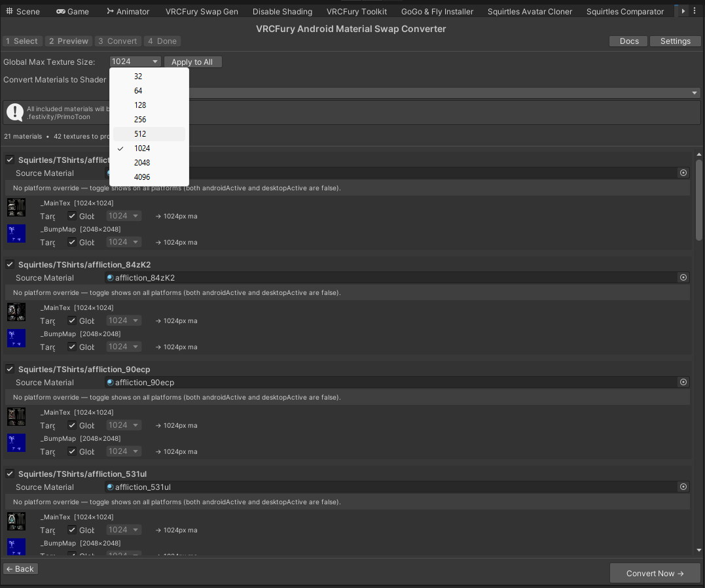Select _MainTex thumbnail of affliction_90ecp
Viewport: 705px width, 588px height.
pyautogui.click(x=16, y=417)
